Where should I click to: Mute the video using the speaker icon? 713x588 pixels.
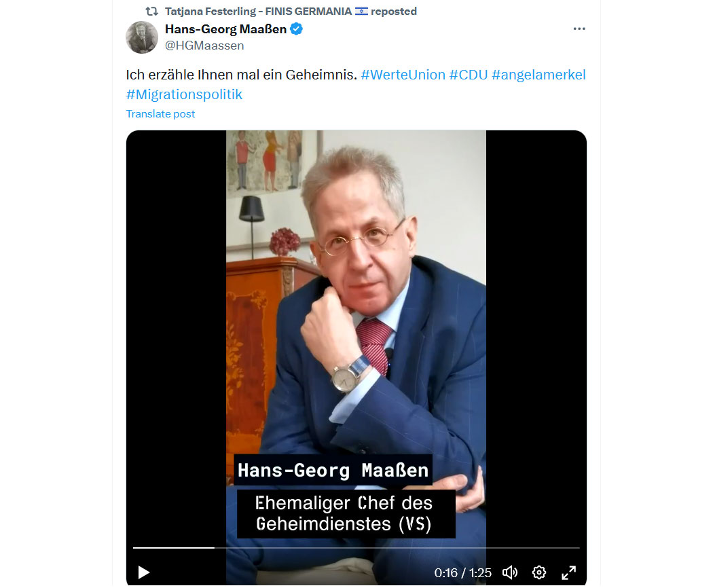coord(510,572)
